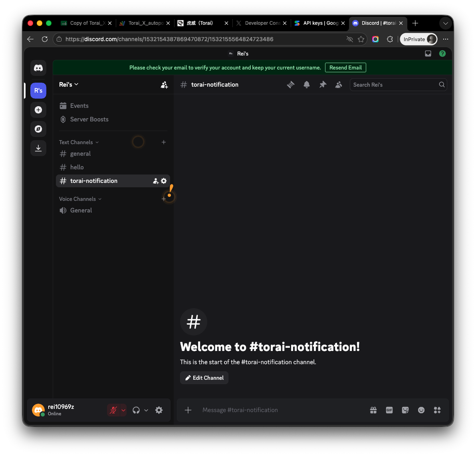Open notification settings bell icon
The image size is (476, 456).
click(307, 85)
